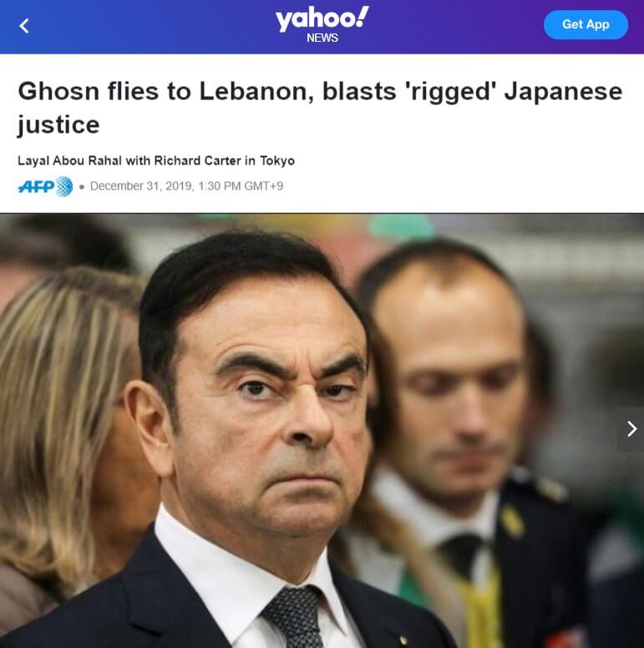Click the Yahoo exclamation mark
Screen dimensions: 644x648
(362, 17)
